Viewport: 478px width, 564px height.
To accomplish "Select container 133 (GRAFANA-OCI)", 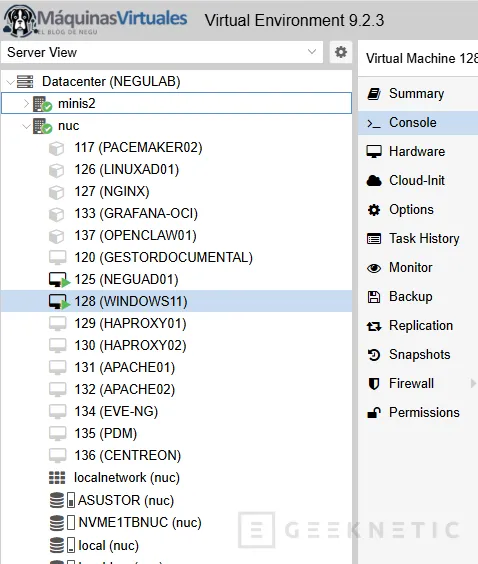I will tap(136, 214).
